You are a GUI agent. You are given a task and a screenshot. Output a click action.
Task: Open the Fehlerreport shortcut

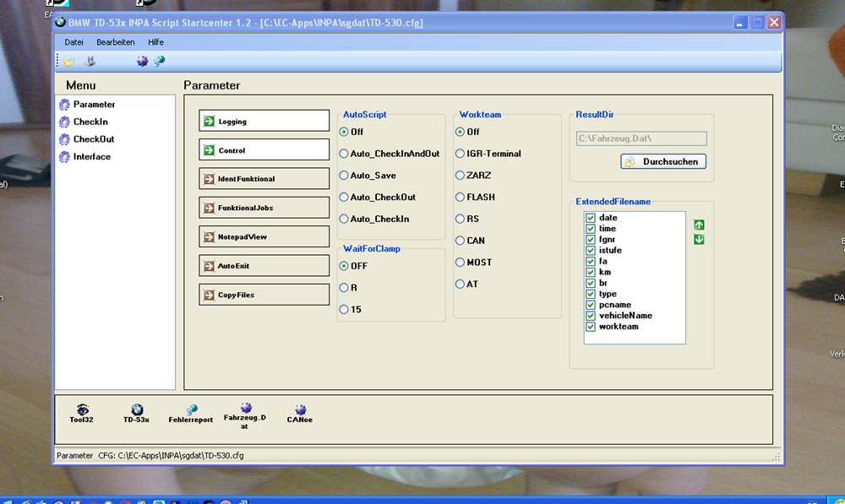click(191, 413)
